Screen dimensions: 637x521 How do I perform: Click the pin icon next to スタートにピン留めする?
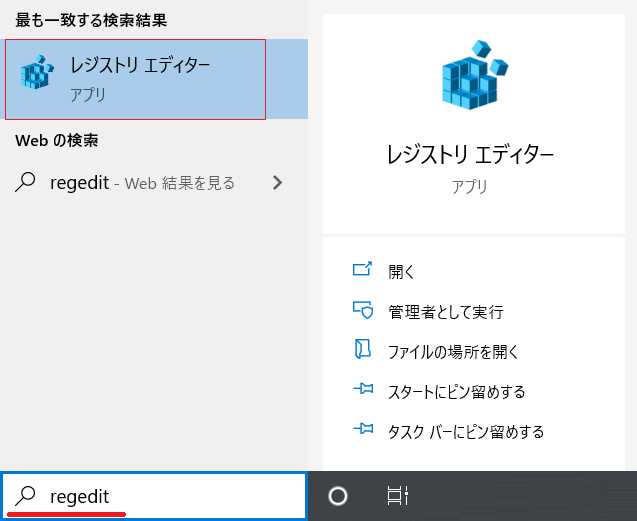pyautogui.click(x=363, y=389)
